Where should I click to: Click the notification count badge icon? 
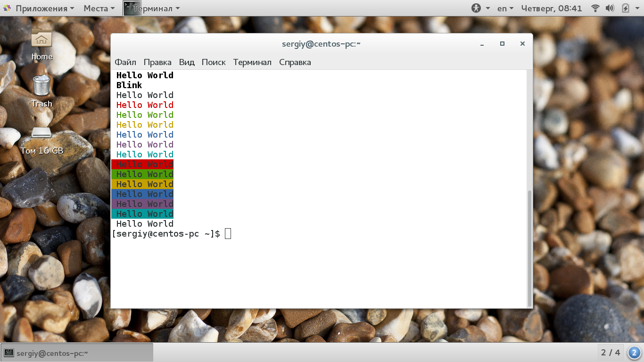635,353
